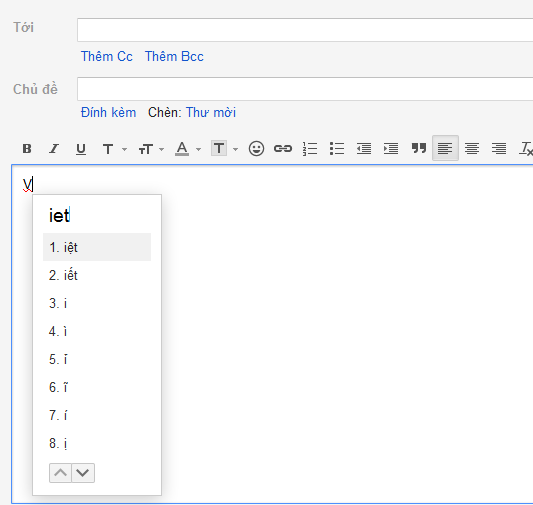533x505 pixels.
Task: Toggle bold formatting
Action: point(27,149)
